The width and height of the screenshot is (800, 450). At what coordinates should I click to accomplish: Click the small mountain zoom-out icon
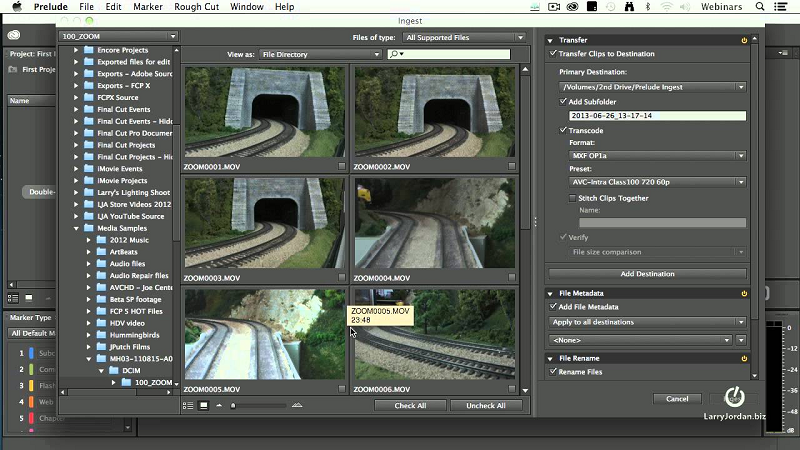tap(220, 405)
